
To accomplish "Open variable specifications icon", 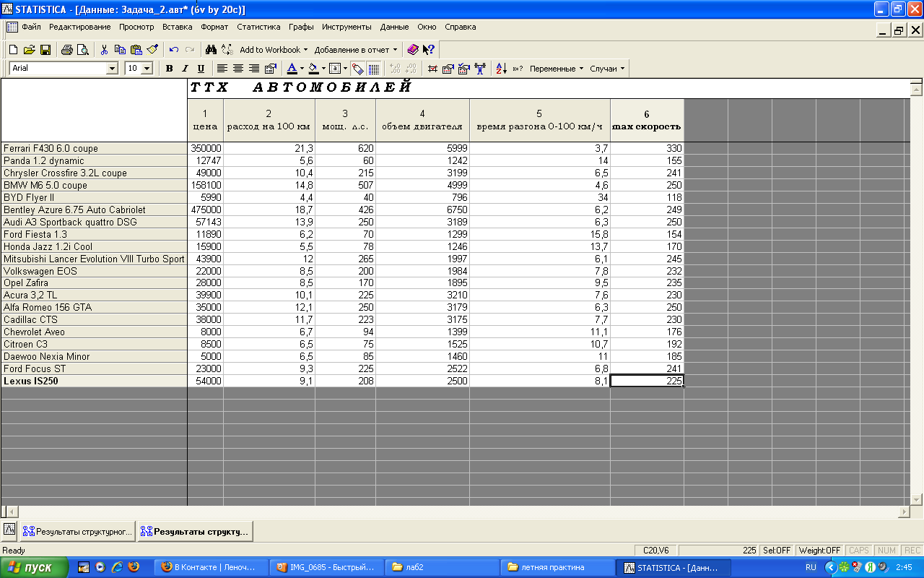I will 448,69.
